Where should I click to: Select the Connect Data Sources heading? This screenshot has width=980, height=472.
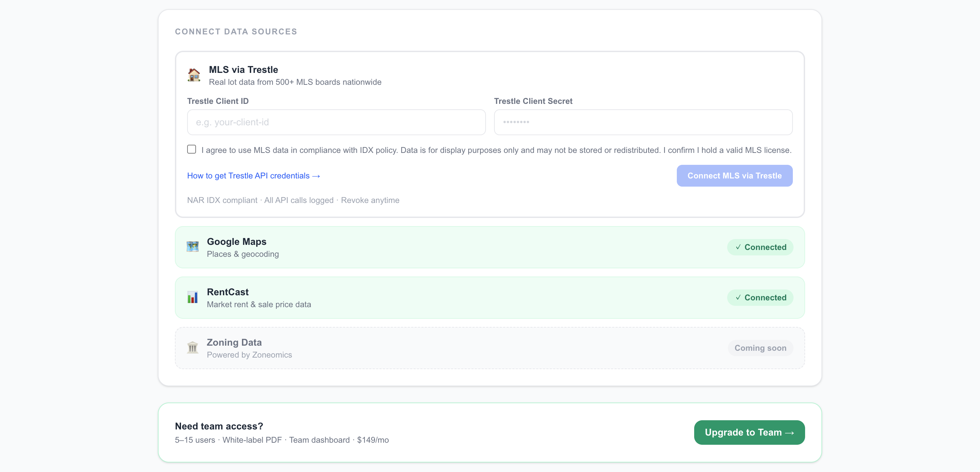click(236, 32)
